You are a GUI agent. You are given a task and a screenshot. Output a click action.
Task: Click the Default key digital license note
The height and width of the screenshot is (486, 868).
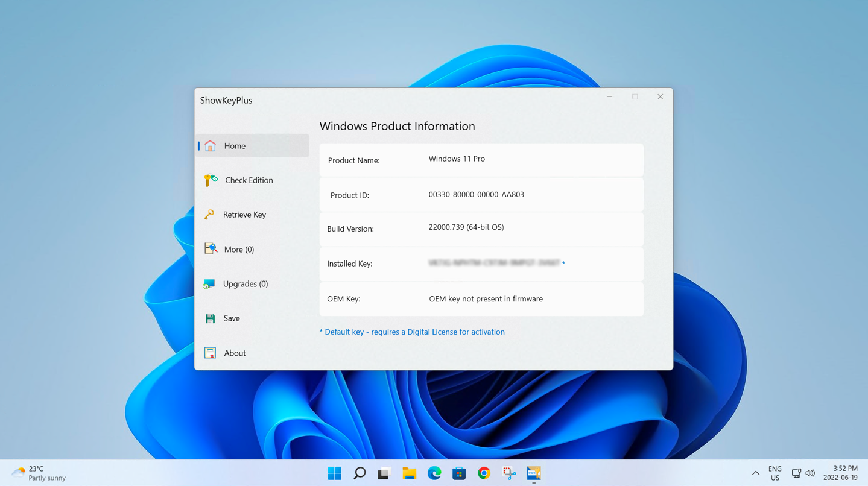412,332
